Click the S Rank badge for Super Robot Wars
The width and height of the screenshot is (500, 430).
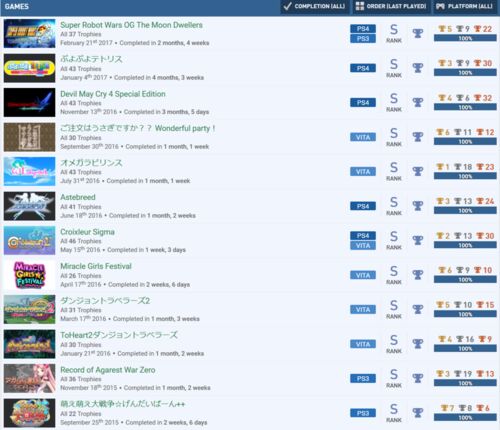394,33
